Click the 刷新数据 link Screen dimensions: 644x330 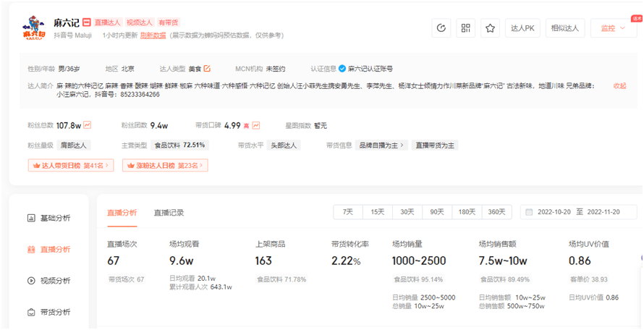(x=153, y=35)
